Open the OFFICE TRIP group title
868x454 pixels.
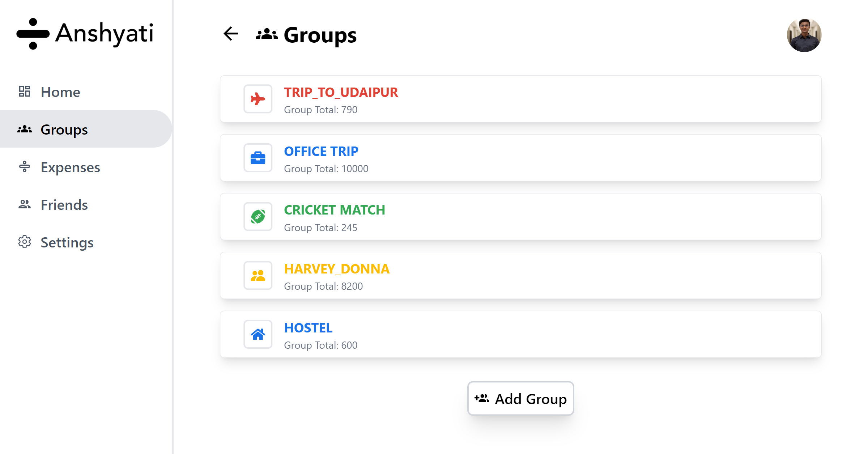pos(321,151)
